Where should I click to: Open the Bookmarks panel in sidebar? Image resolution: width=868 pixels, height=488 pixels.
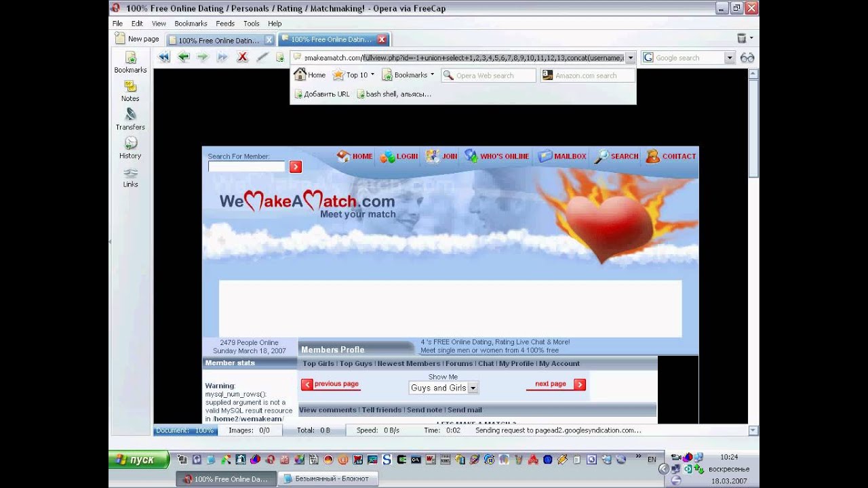[130, 62]
